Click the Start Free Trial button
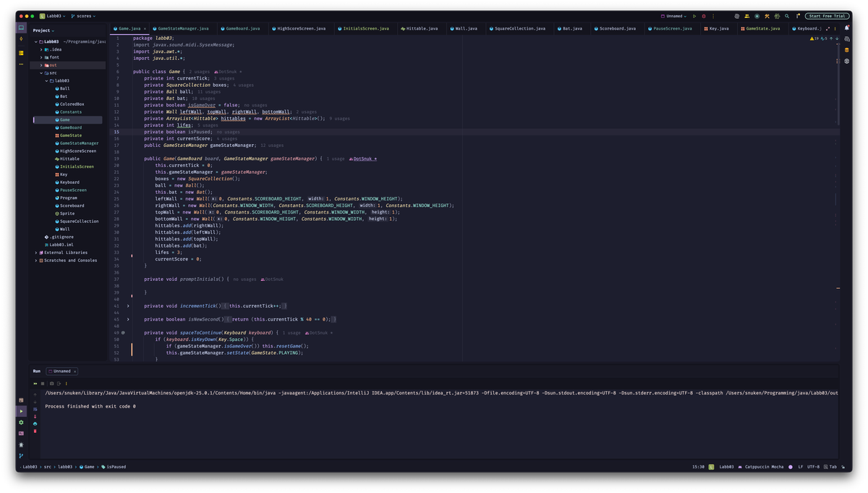Image resolution: width=868 pixels, height=493 pixels. [827, 16]
